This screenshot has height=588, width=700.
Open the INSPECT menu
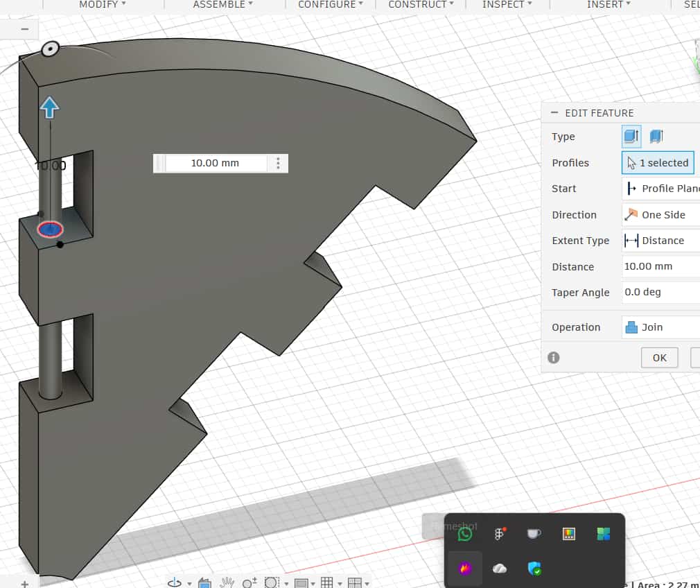[507, 4]
